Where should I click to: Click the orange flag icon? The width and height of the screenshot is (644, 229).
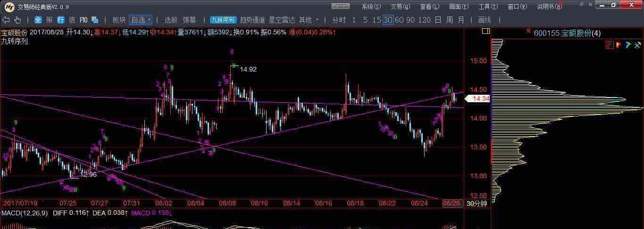[619, 45]
